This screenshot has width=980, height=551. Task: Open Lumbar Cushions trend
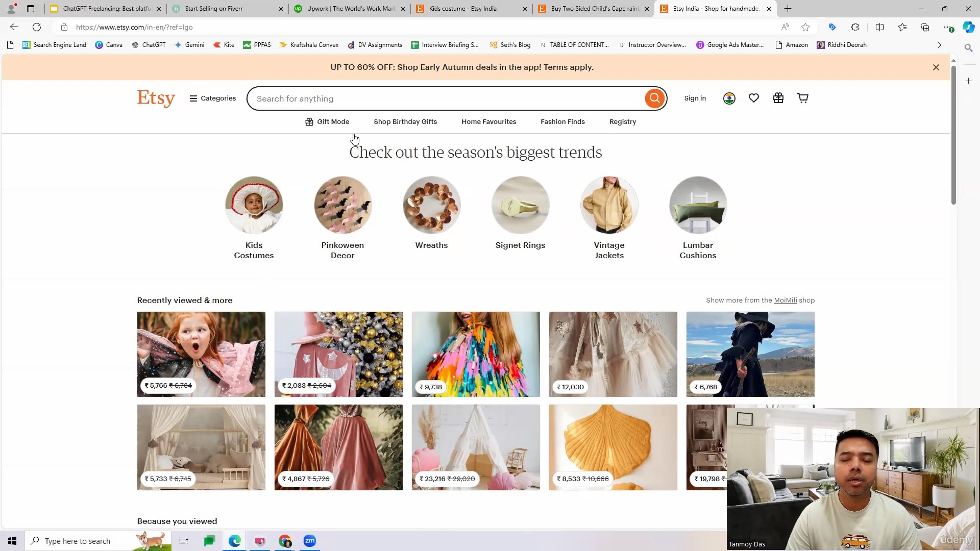pos(698,218)
